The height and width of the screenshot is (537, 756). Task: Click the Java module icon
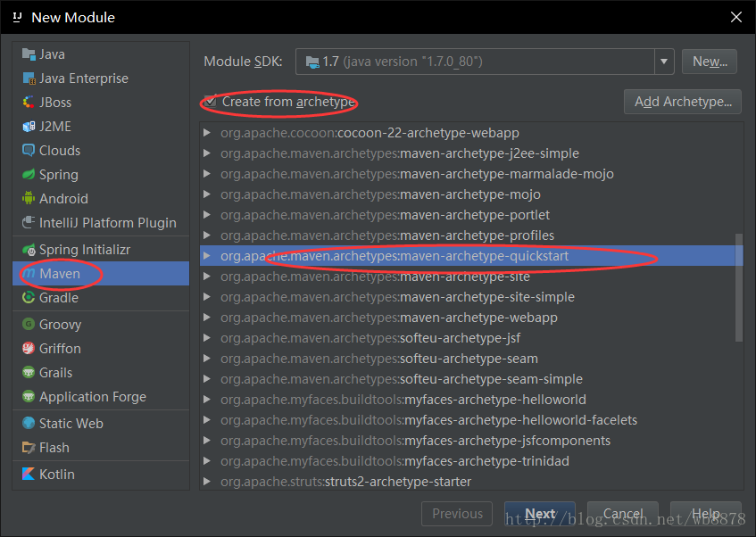tap(29, 54)
